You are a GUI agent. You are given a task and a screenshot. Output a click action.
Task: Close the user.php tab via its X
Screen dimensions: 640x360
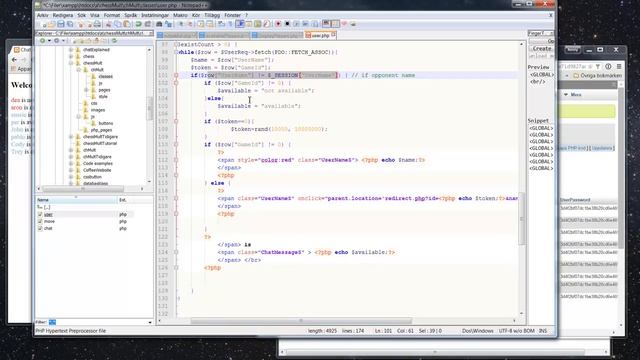coord(333,35)
